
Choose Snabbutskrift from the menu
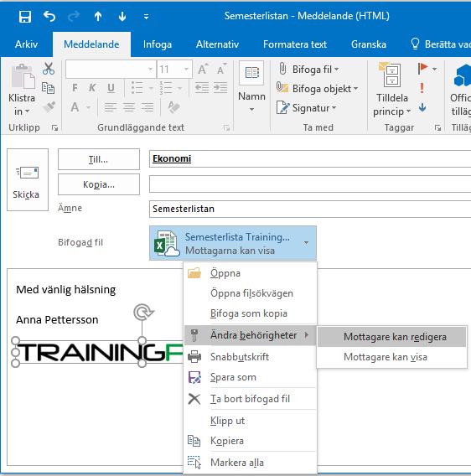(250, 357)
